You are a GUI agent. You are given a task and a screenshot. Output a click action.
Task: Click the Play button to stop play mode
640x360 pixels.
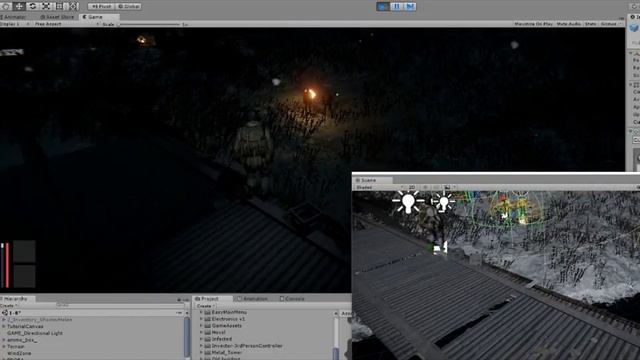pos(383,7)
